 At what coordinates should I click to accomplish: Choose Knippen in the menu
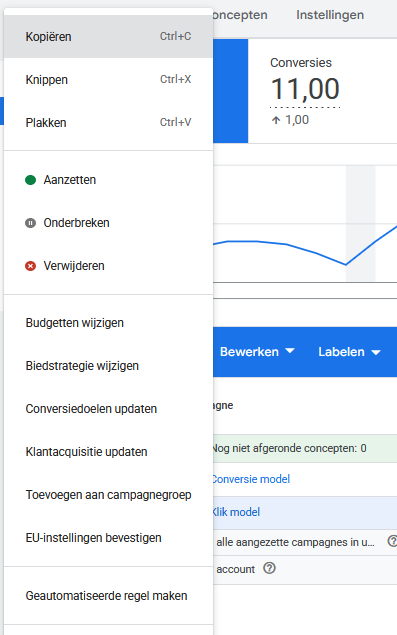(108, 79)
